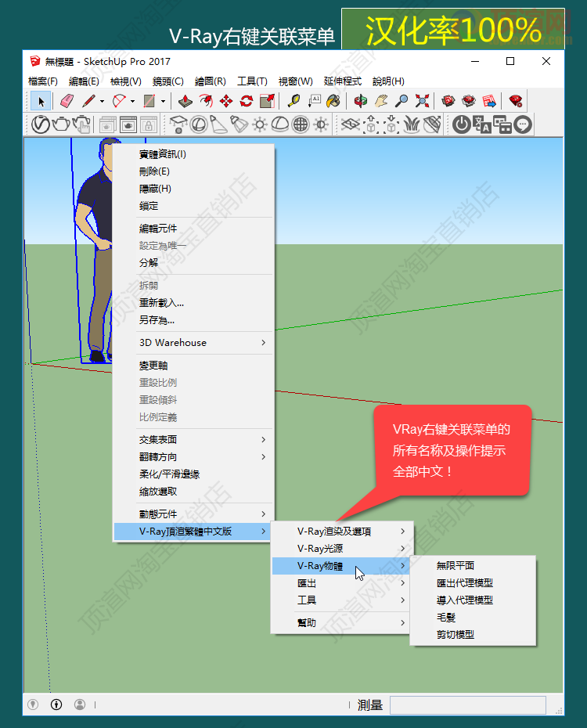Click the V-Ray import proxy icon
This screenshot has width=587, height=728.
point(391,125)
